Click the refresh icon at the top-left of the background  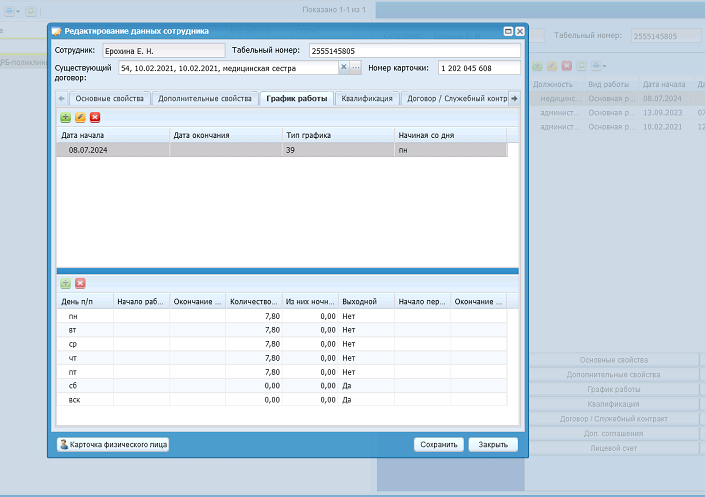(31, 11)
